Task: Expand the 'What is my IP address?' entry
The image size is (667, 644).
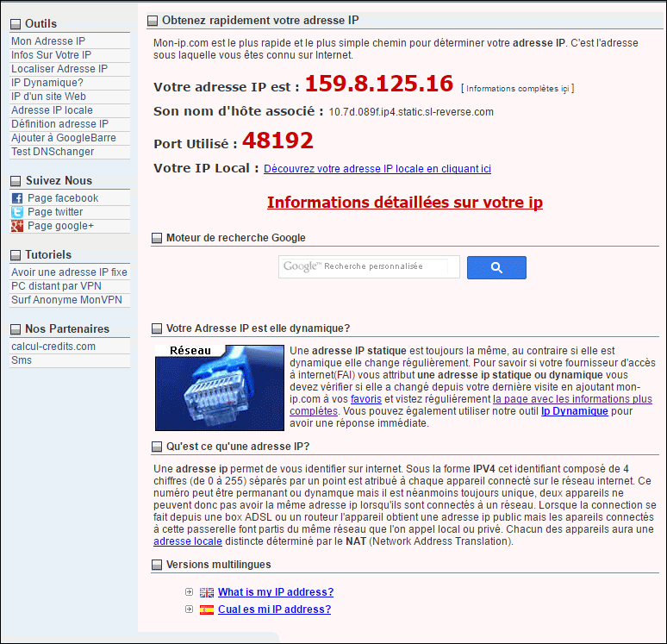Action: click(x=189, y=592)
